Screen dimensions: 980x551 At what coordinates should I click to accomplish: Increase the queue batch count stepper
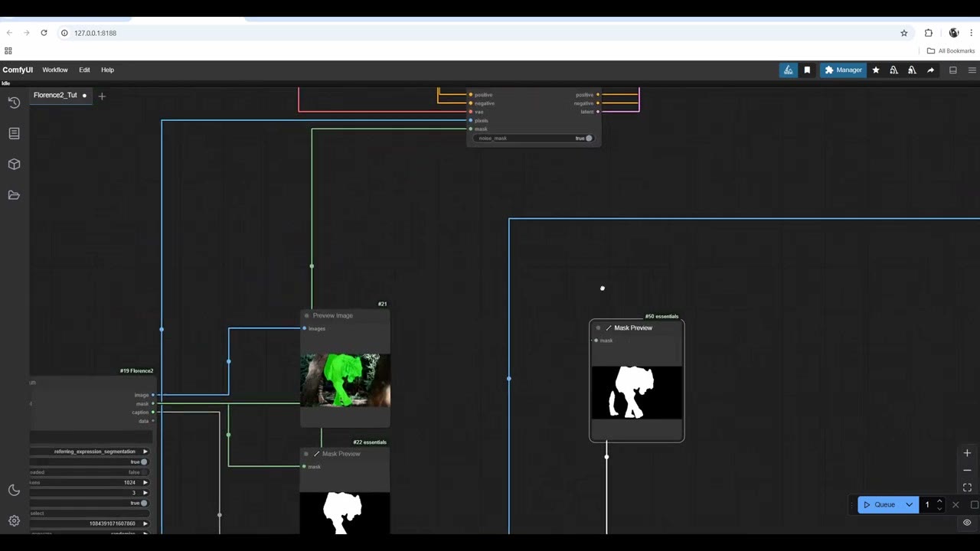click(939, 501)
